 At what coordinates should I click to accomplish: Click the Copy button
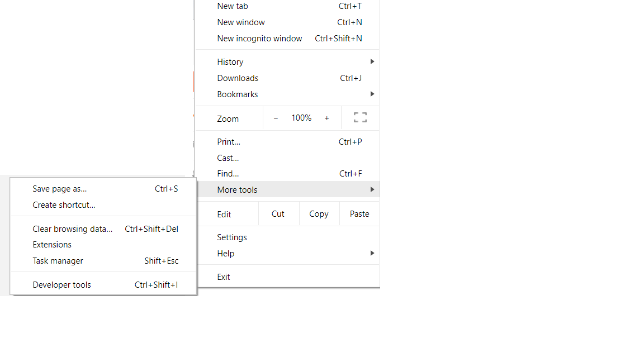coord(319,213)
